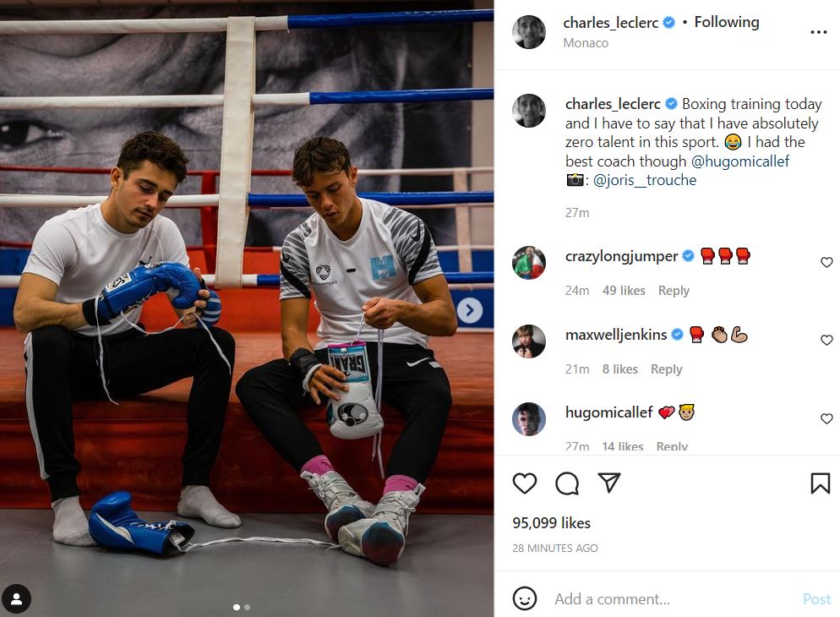Reply to crazylongjumper's comment
Viewport: 840px width, 617px height.
674,290
